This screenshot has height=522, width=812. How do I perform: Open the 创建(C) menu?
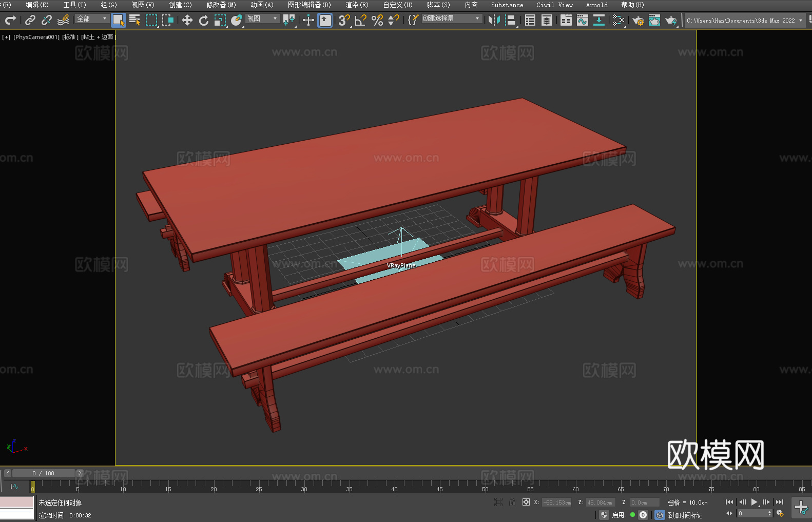[180, 5]
